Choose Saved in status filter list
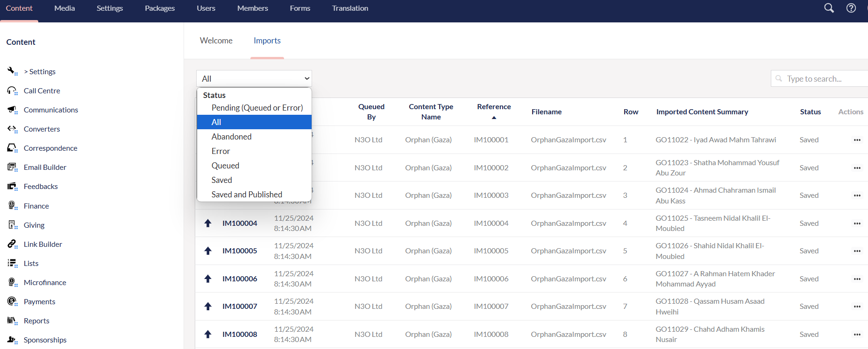This screenshot has height=349, width=868. [254, 180]
